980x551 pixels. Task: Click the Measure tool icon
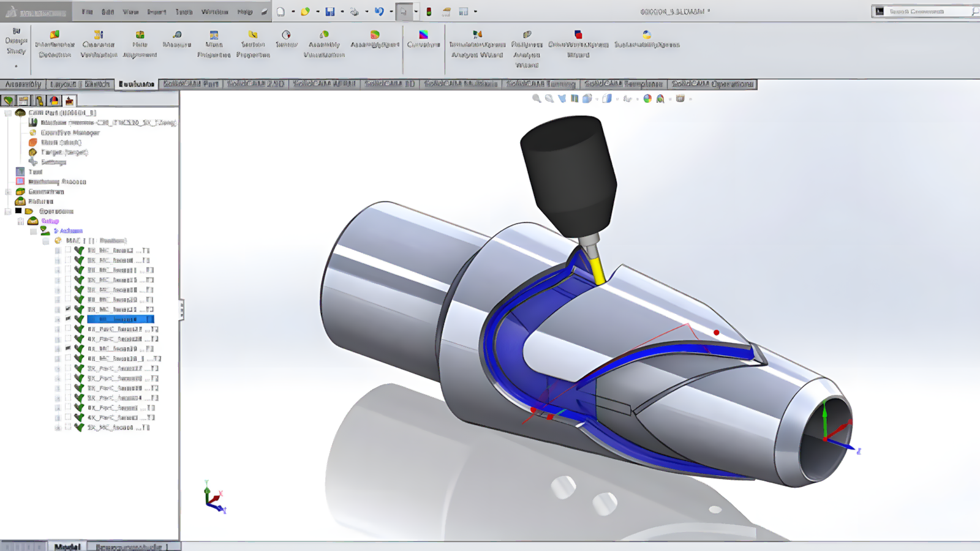pos(177,35)
